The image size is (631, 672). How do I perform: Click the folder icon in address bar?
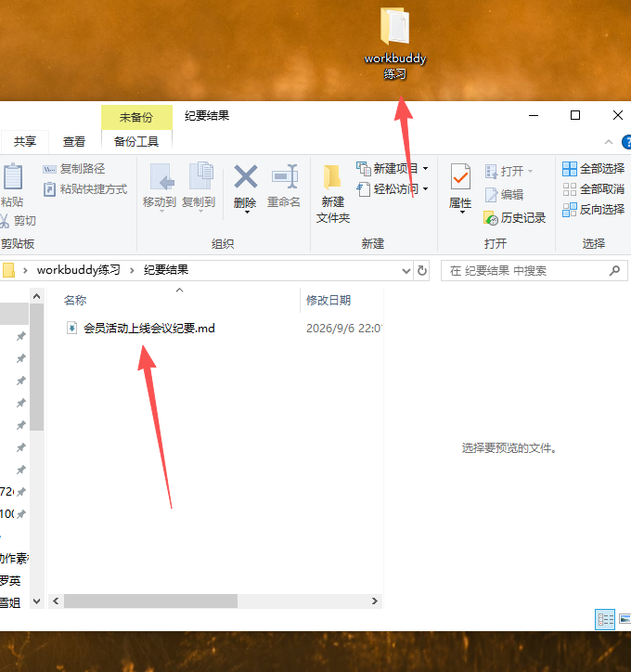click(8, 270)
